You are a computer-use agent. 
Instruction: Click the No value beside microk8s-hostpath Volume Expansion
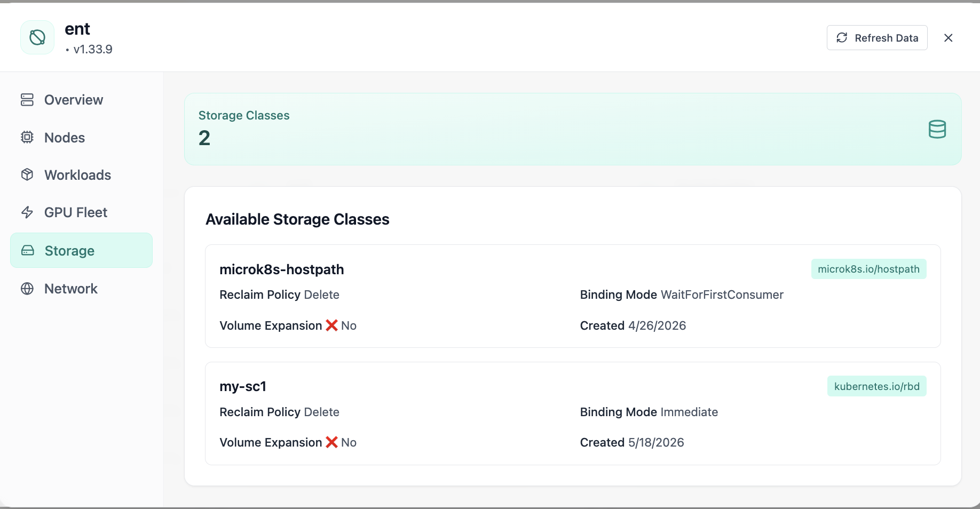(349, 325)
